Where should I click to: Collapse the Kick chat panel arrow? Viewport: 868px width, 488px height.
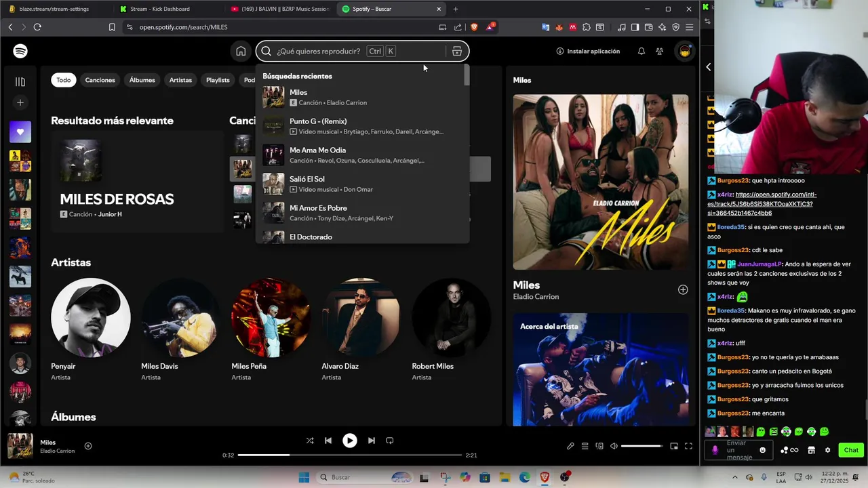click(x=709, y=66)
